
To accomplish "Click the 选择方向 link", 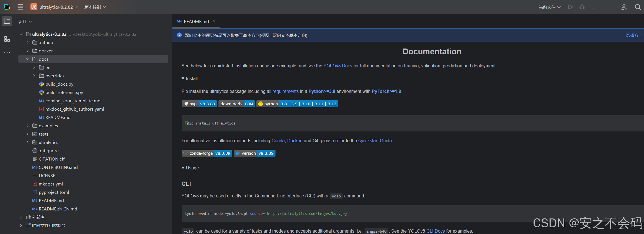I will [x=634, y=35].
